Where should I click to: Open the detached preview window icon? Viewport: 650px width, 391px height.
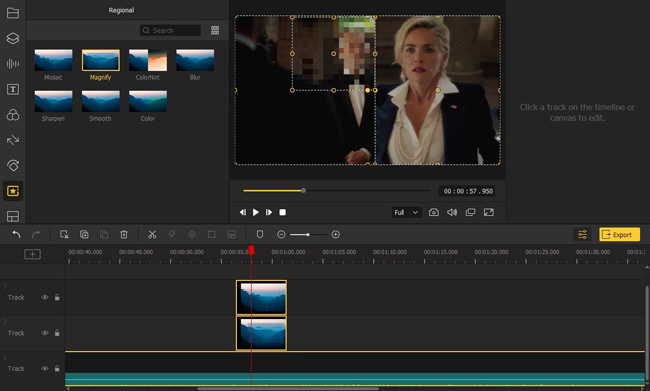tap(470, 212)
